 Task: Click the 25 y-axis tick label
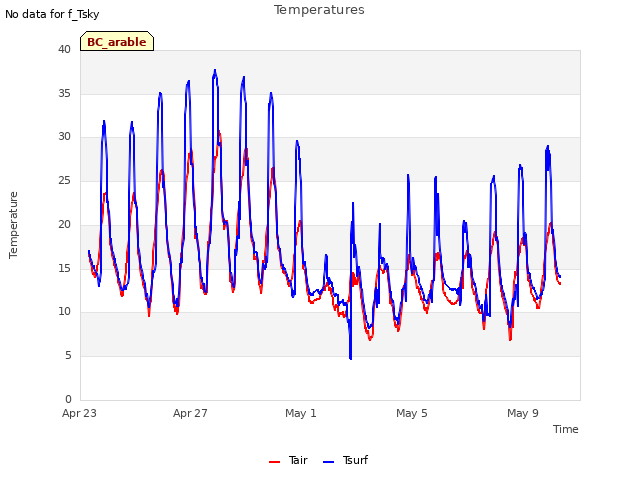tap(64, 180)
